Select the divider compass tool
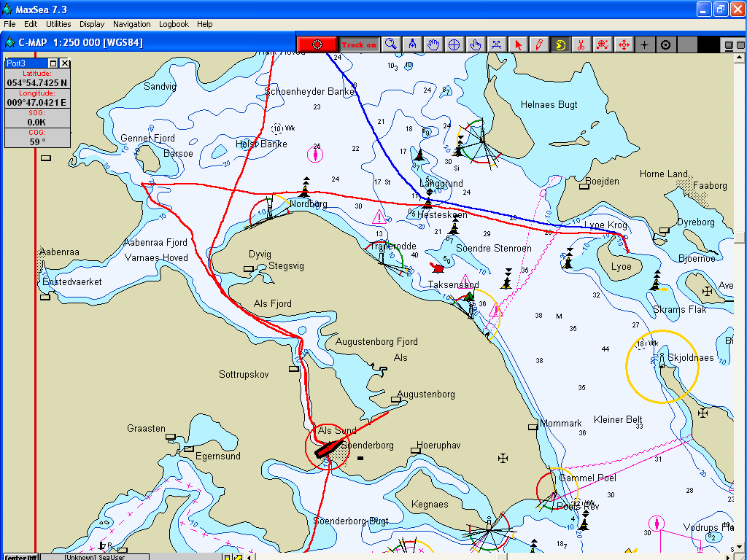The width and height of the screenshot is (747, 560). tap(412, 44)
